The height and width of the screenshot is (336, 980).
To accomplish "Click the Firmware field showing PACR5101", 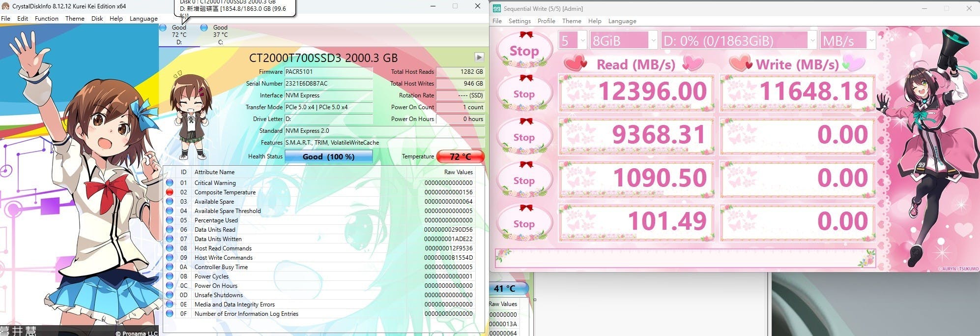I will 328,72.
